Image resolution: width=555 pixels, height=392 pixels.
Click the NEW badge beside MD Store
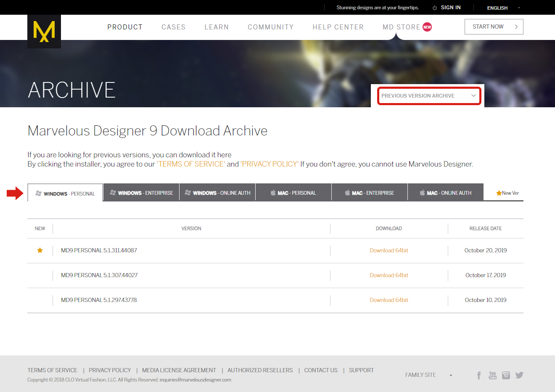pyautogui.click(x=427, y=27)
